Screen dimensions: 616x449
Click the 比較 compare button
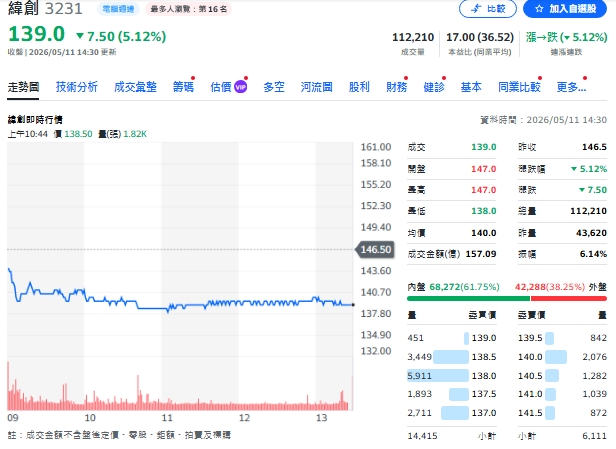tap(488, 9)
